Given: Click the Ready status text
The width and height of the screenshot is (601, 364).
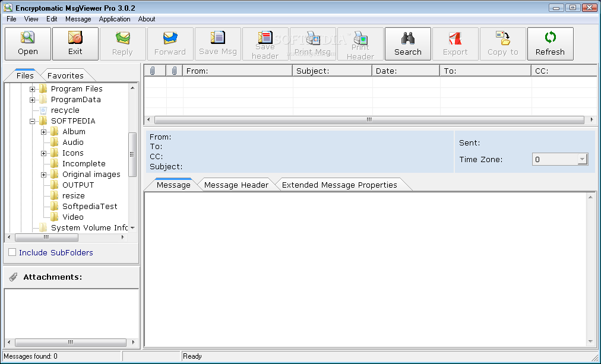Looking at the screenshot, I should tap(192, 356).
